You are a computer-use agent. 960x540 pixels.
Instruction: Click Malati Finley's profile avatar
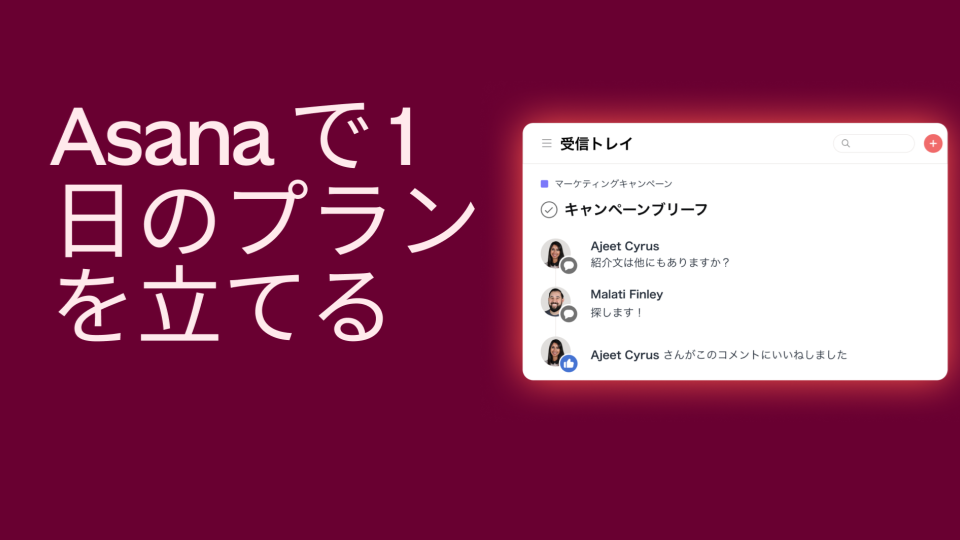coord(555,301)
